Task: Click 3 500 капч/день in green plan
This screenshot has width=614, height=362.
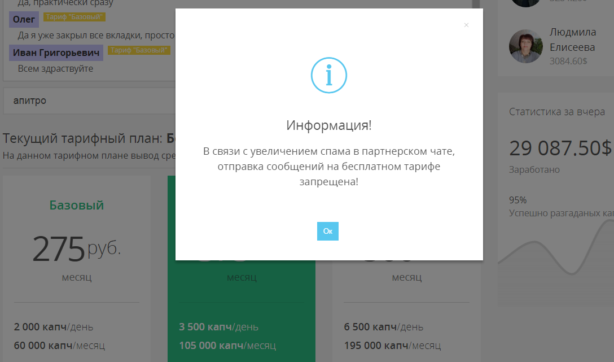Action: (219, 327)
